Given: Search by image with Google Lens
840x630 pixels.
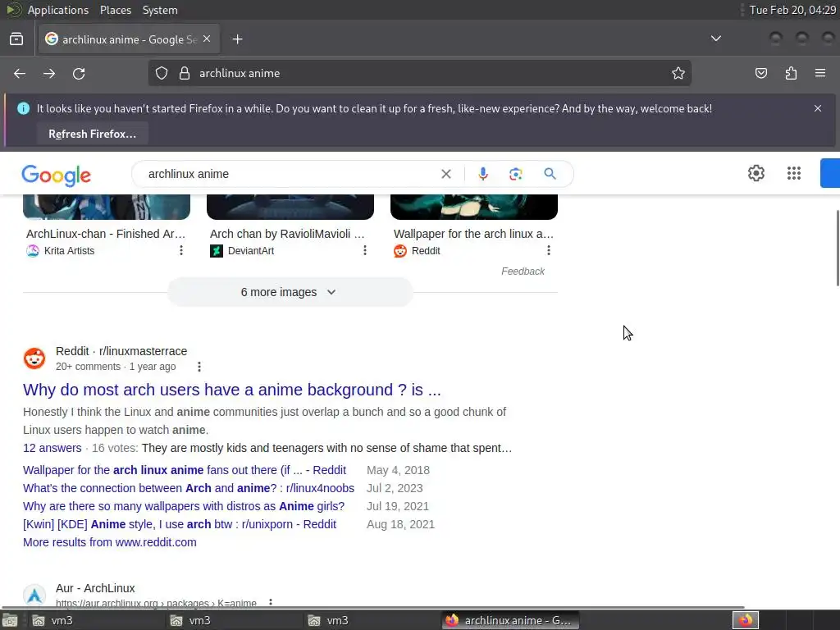Looking at the screenshot, I should (515, 174).
